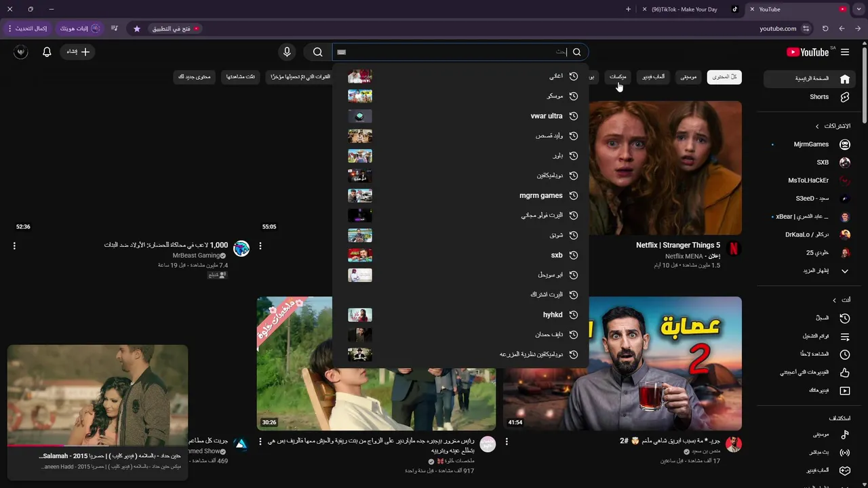Open the browser media control icon
Viewport: 868px width, 488px height.
pyautogui.click(x=114, y=28)
